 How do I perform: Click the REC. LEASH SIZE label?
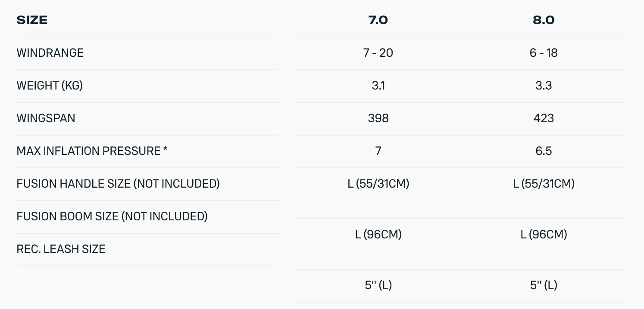(61, 249)
